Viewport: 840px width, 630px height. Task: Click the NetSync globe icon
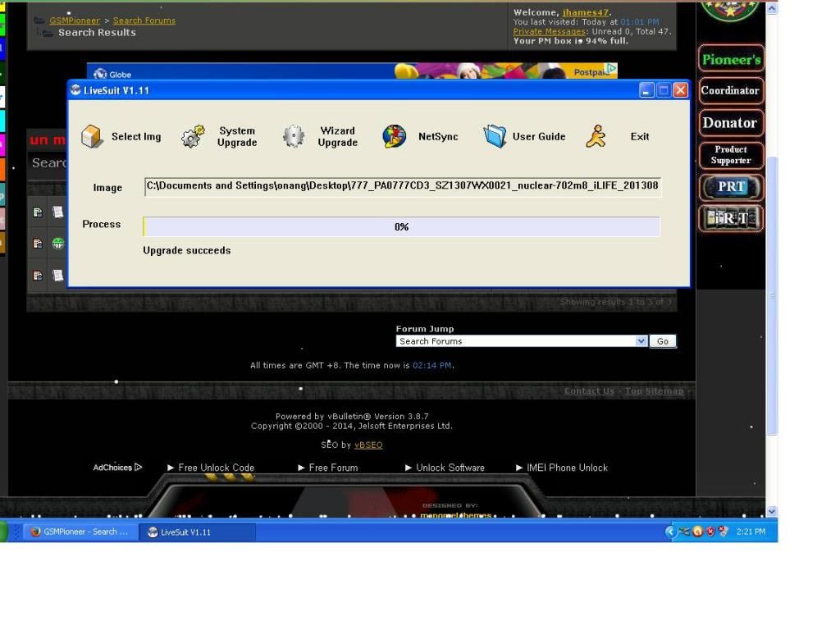pos(395,136)
